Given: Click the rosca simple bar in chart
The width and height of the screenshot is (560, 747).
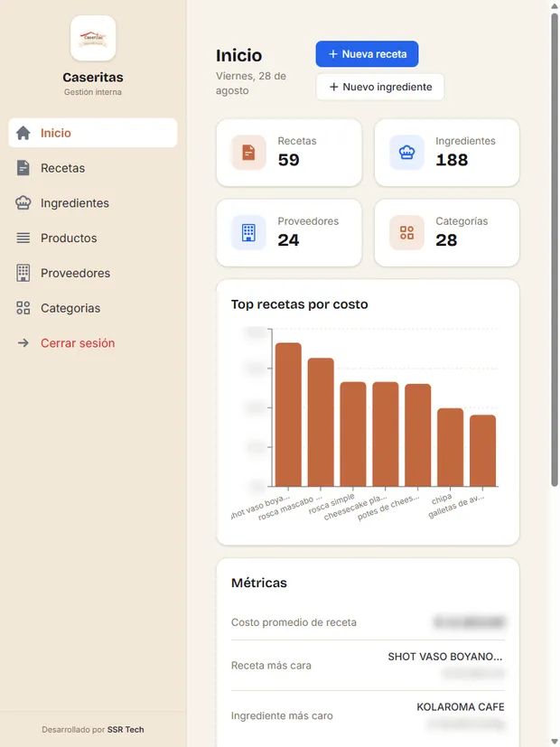Looking at the screenshot, I should 353,434.
